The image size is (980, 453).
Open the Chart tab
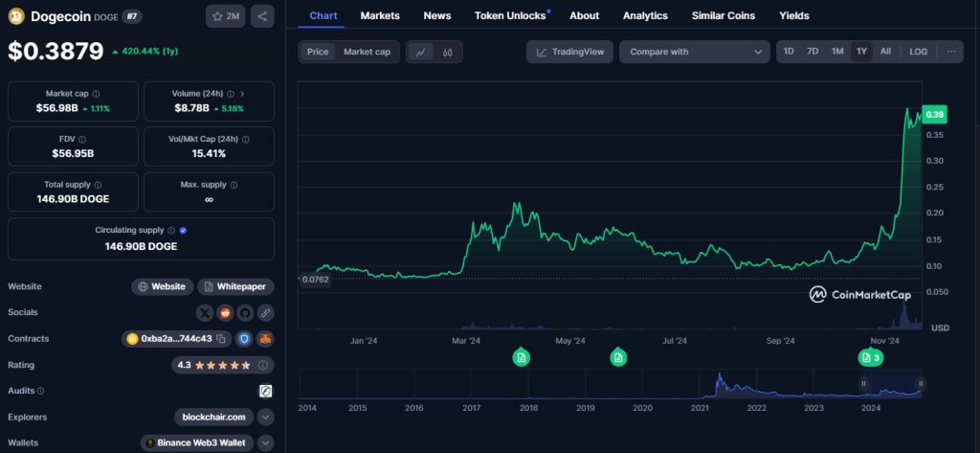click(323, 15)
